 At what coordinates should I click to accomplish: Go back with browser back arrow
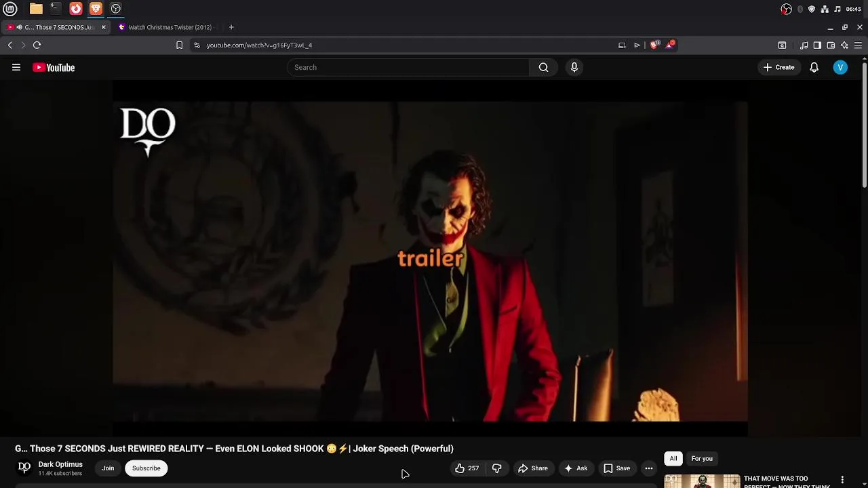(10, 45)
